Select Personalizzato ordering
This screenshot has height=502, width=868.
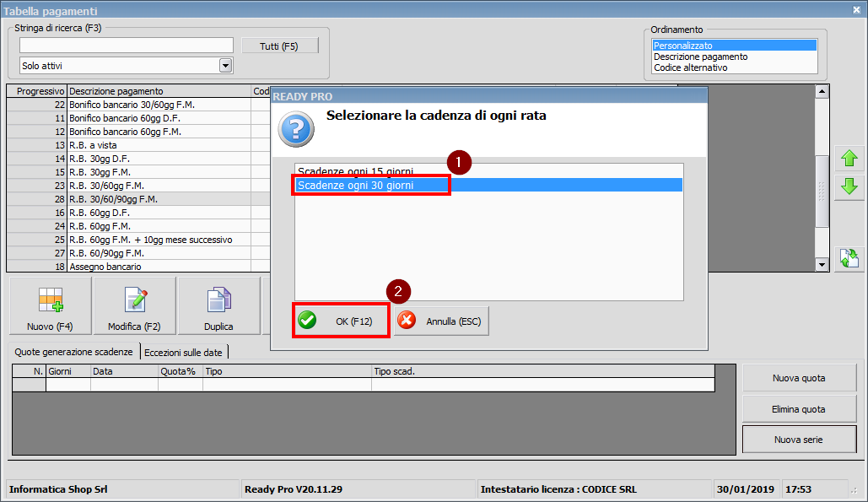[x=734, y=46]
